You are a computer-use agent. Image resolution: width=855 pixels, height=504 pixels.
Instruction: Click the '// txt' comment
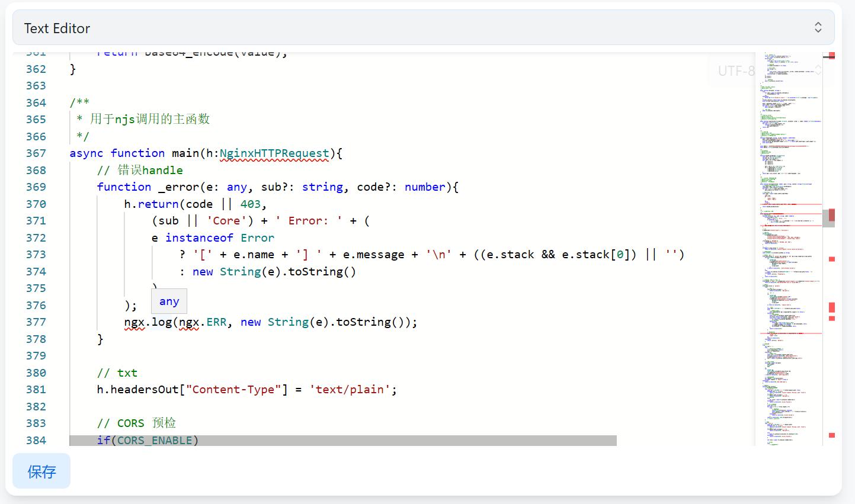[117, 373]
